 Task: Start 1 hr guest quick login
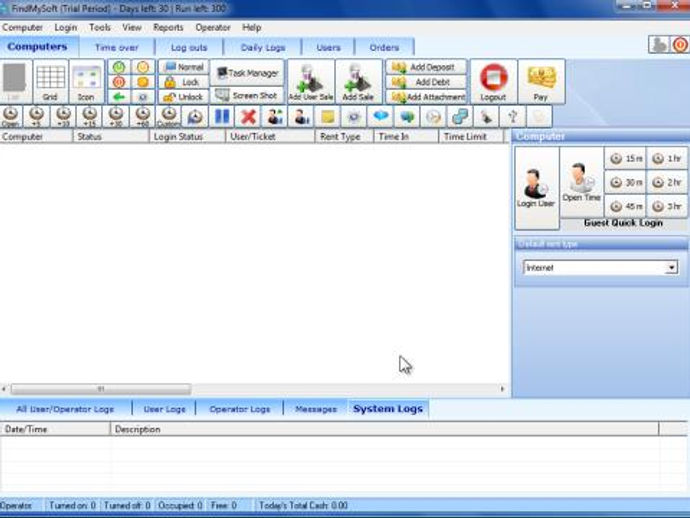coord(666,158)
